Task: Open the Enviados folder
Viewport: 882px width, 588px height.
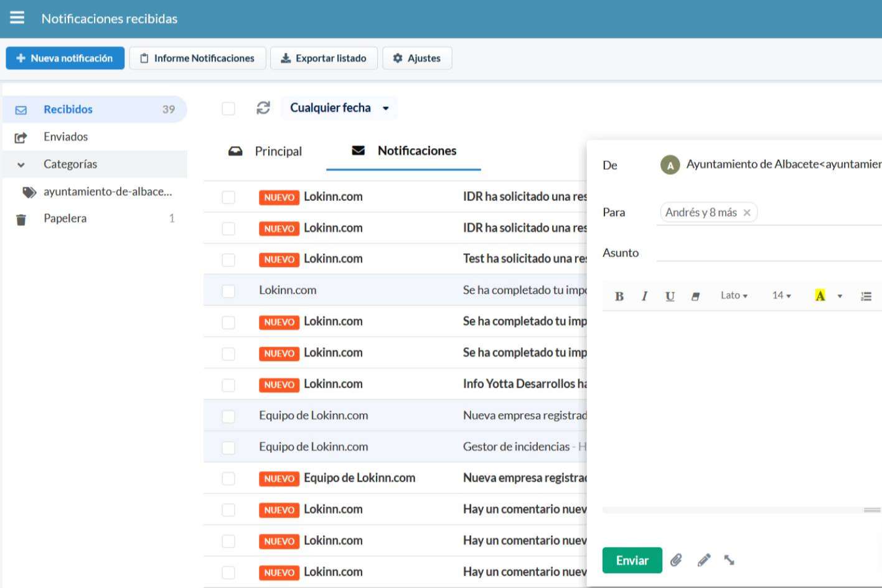Action: coord(65,137)
